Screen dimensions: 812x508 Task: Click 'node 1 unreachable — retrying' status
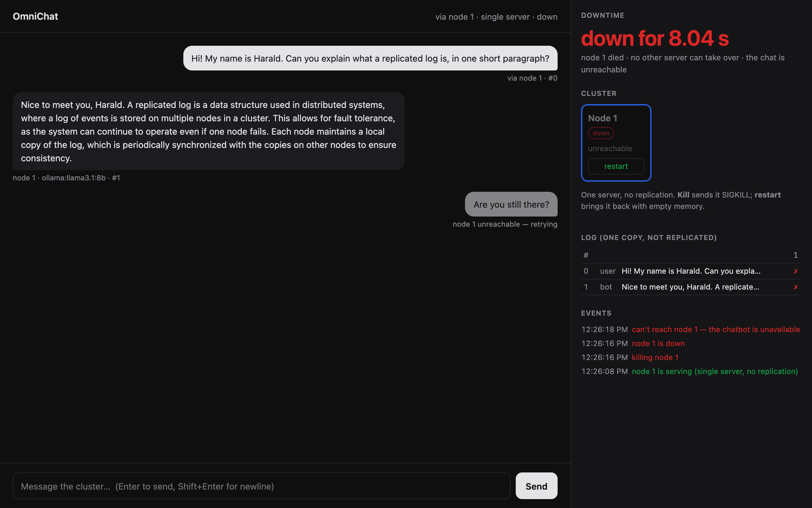click(505, 224)
